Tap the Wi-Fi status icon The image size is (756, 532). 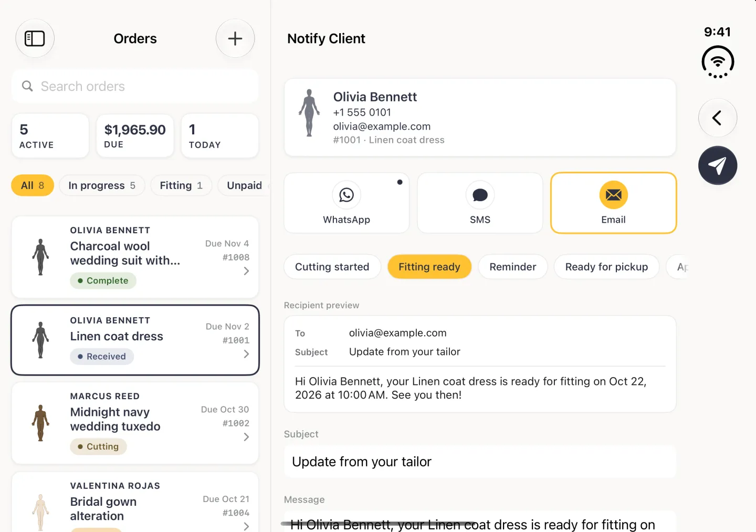coord(717,62)
